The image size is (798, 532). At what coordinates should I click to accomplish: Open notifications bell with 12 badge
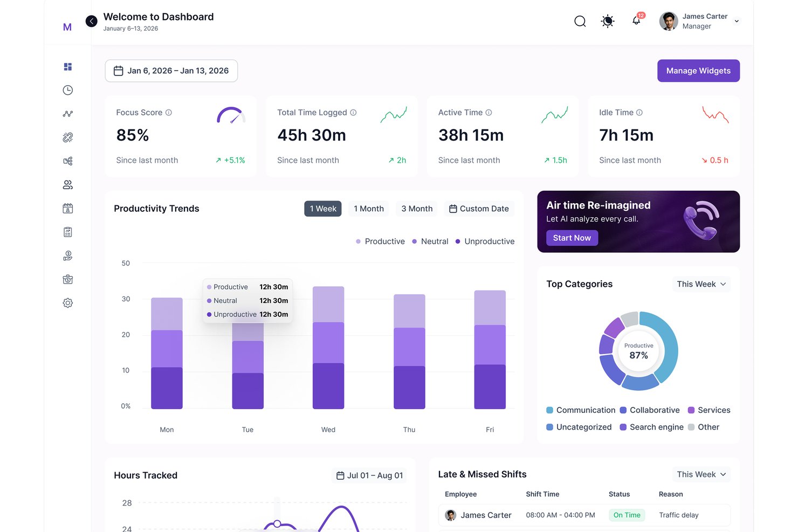(637, 20)
